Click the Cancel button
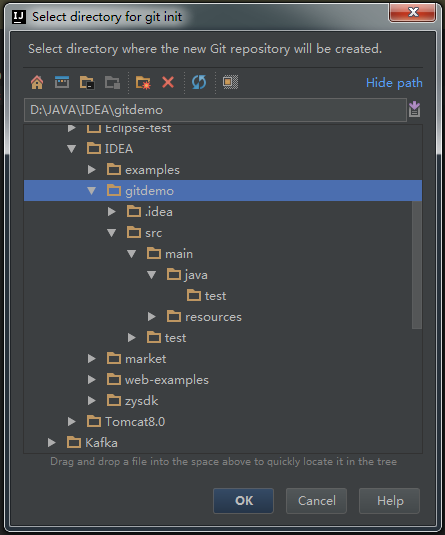The width and height of the screenshot is (445, 535). pos(316,501)
